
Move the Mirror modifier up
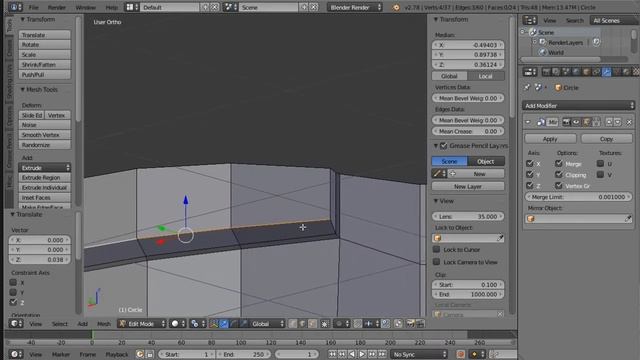coord(609,122)
